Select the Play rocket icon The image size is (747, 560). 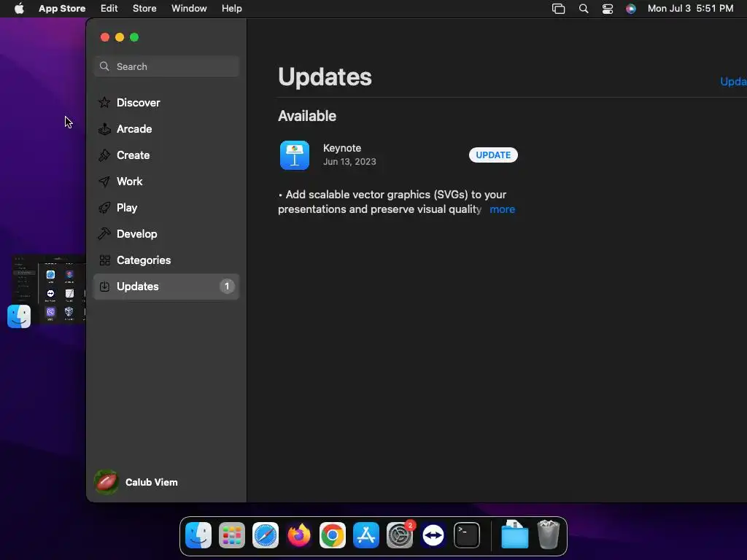pyautogui.click(x=104, y=208)
